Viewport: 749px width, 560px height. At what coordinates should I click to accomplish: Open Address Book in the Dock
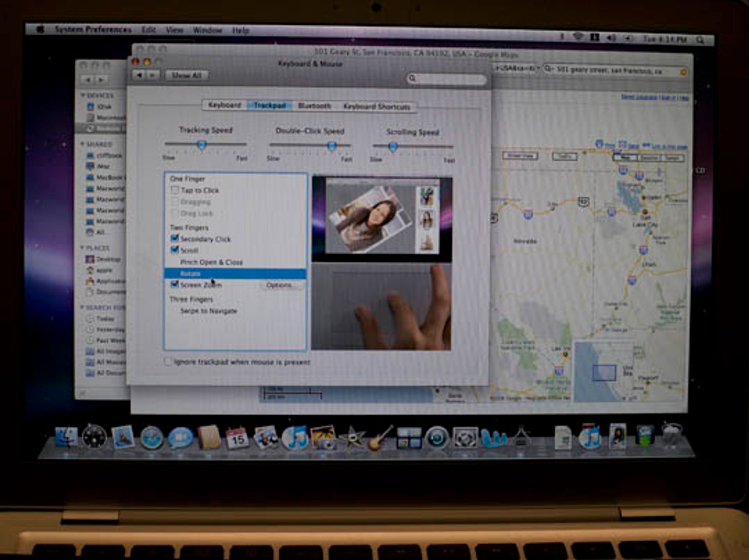(x=209, y=436)
